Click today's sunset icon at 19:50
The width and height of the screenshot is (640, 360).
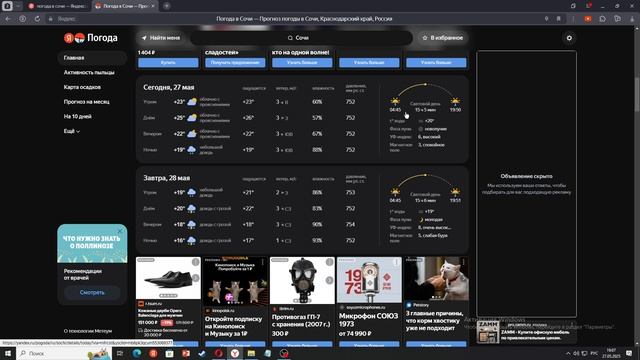click(455, 101)
